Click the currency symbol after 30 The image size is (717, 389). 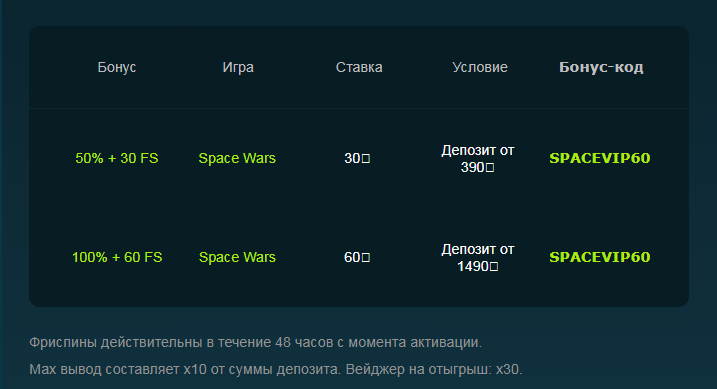366,159
